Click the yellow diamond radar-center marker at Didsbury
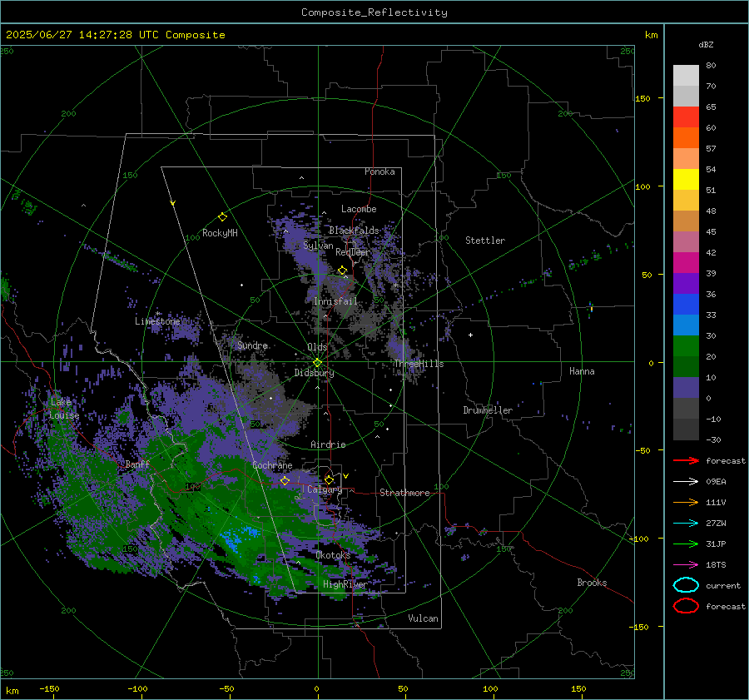This screenshot has width=749, height=700. pos(317,363)
